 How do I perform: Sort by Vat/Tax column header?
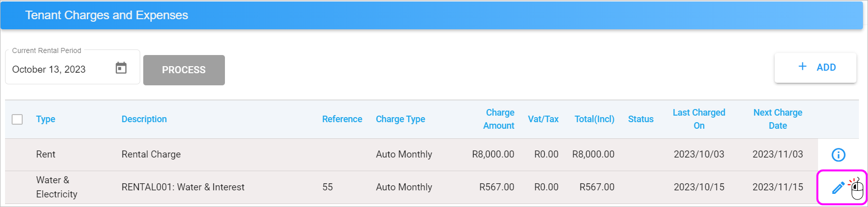[543, 119]
